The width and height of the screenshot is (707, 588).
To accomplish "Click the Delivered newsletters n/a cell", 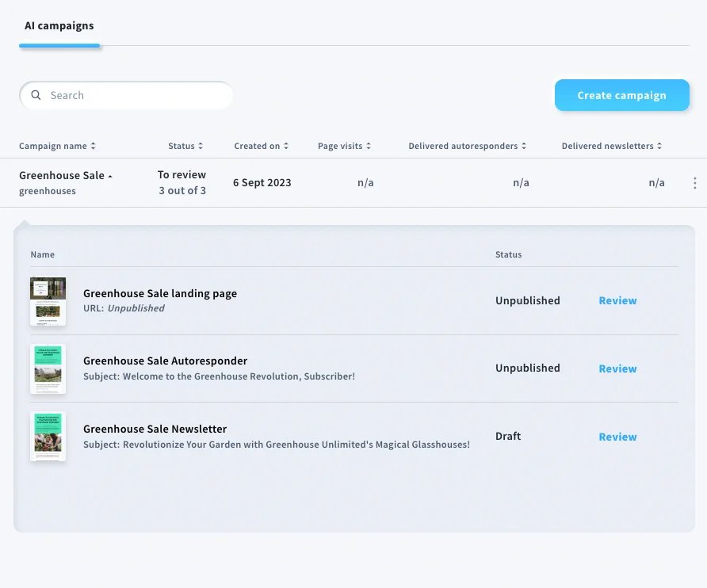I will click(656, 182).
